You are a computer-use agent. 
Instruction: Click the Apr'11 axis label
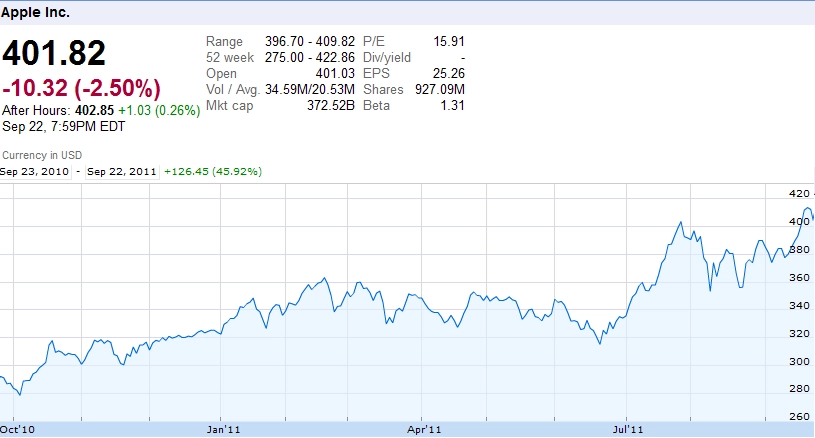point(425,430)
